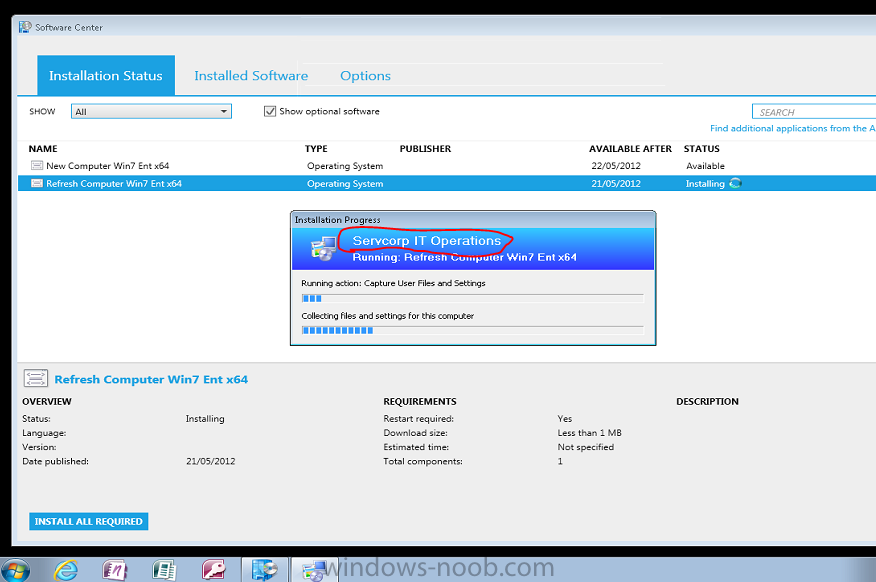Click the Running: Refresh Computer Win7 Ent x64 text
The image size is (876, 582).
coord(464,257)
